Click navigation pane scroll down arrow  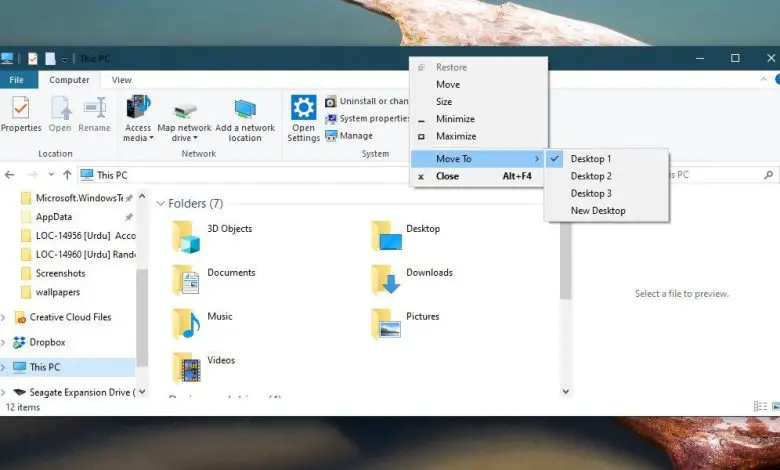point(142,391)
